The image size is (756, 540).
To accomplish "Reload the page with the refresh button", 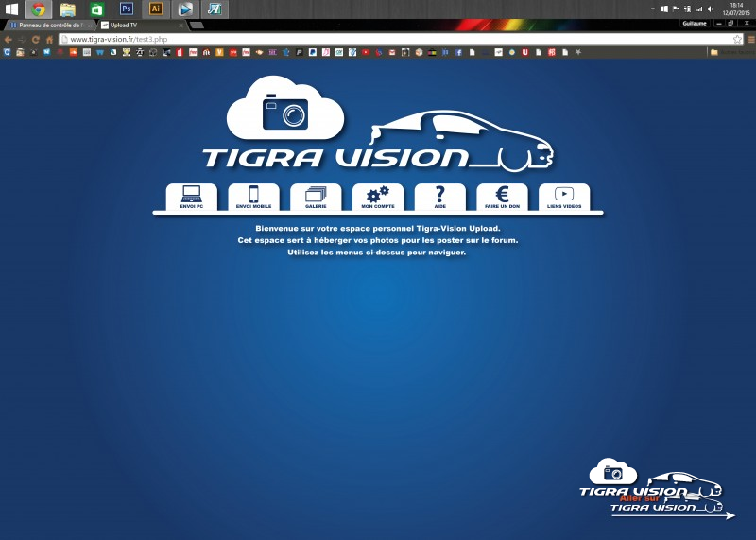I will (x=36, y=40).
